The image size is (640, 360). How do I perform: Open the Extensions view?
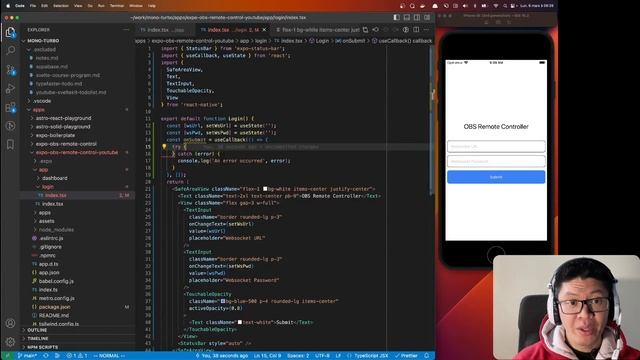click(x=11, y=107)
